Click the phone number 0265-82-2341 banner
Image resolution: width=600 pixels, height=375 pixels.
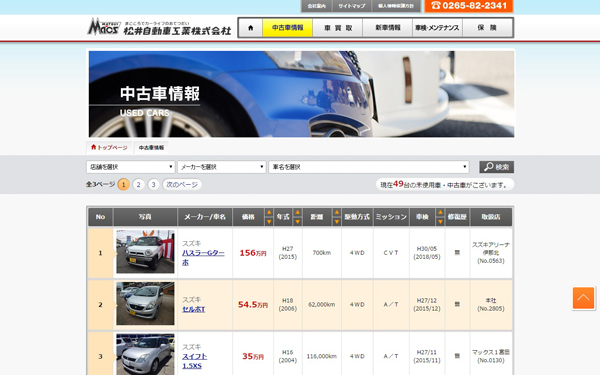coord(469,6)
